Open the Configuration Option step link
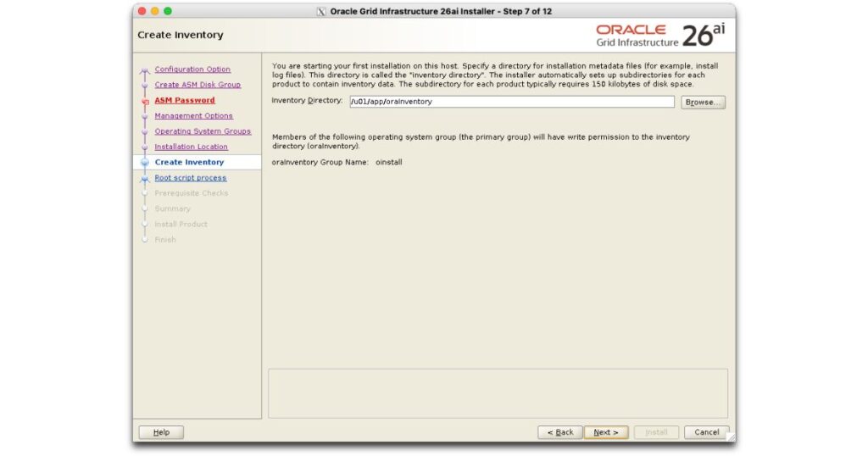This screenshot has width=868, height=456. click(x=192, y=70)
